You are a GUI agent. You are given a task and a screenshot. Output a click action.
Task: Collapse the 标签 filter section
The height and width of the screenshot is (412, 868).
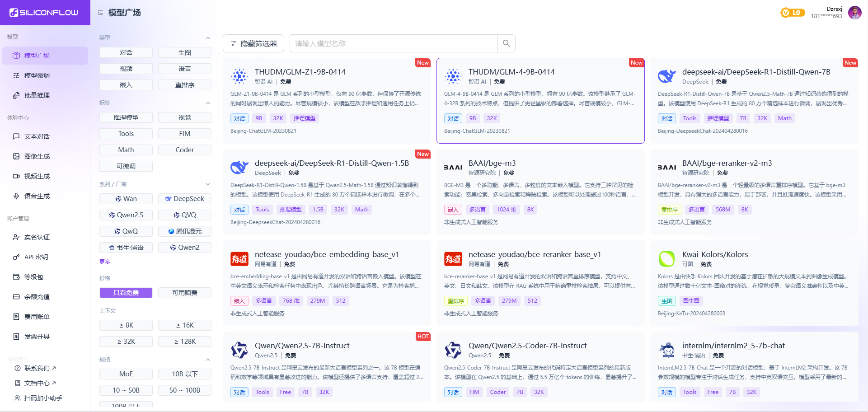[x=207, y=103]
